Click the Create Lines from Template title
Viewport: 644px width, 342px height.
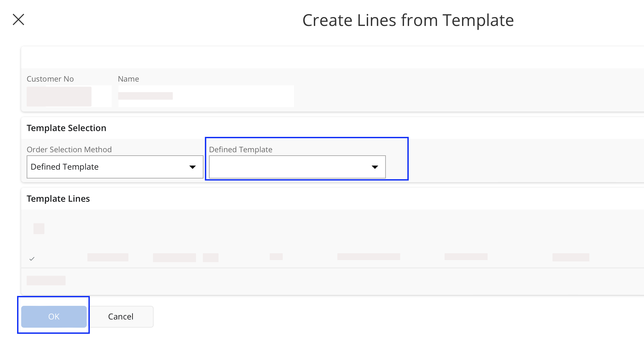click(408, 20)
